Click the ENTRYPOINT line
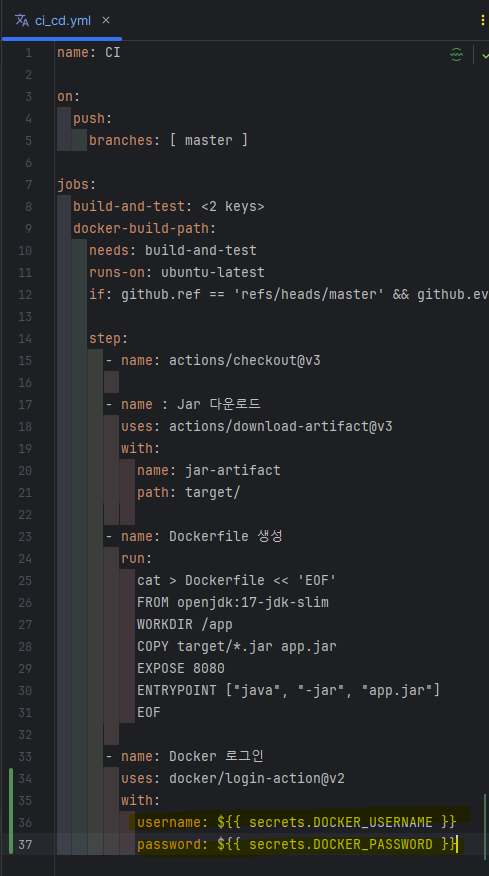 [288, 691]
